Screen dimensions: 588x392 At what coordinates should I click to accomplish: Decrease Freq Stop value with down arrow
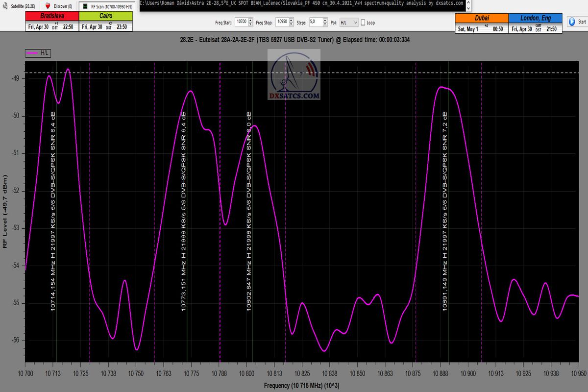coord(291,24)
